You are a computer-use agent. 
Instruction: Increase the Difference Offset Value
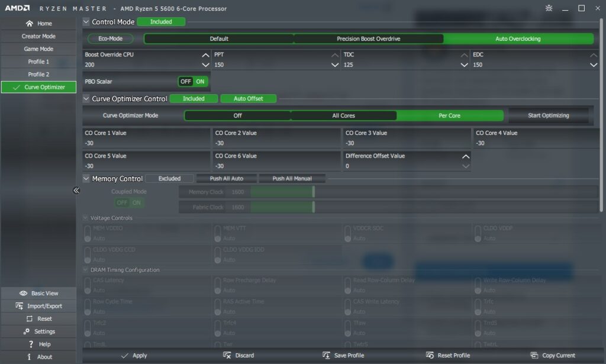[x=466, y=156]
